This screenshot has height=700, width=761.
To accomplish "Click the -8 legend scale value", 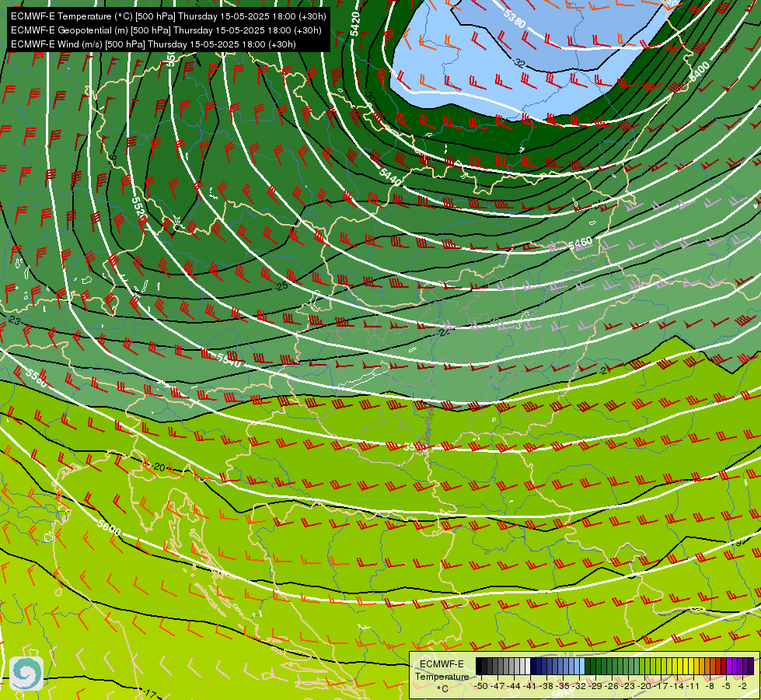I will 710,686.
